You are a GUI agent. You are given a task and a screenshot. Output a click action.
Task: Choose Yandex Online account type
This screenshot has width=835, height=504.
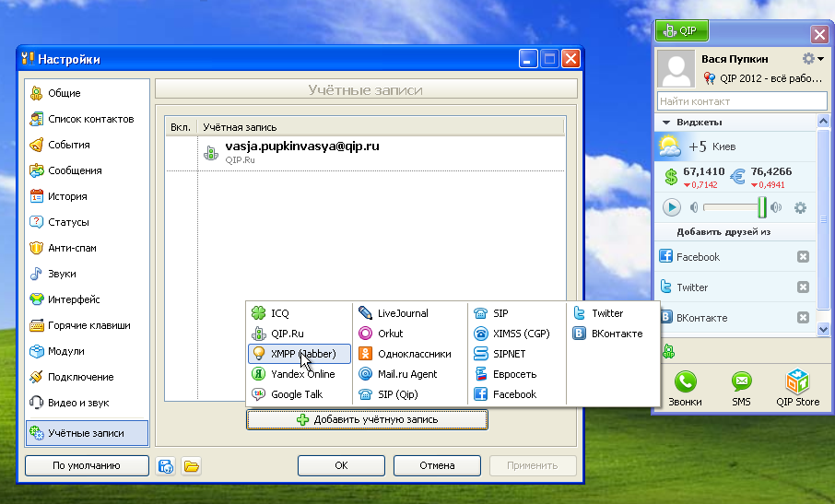pyautogui.click(x=300, y=374)
